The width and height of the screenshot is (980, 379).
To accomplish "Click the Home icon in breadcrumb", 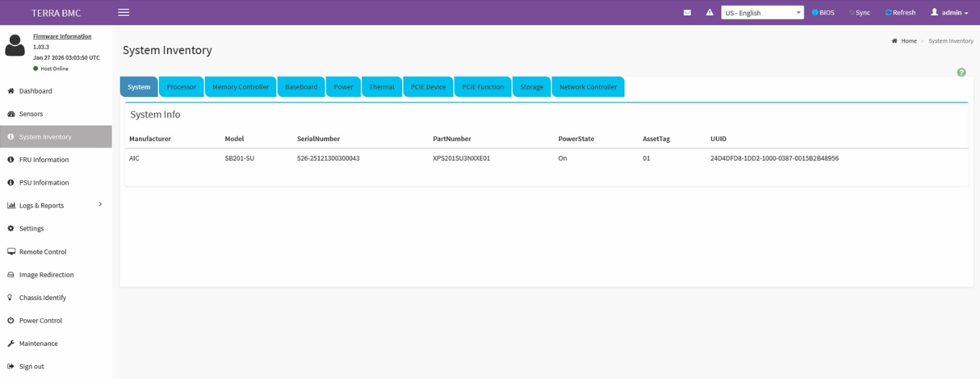I will 894,41.
